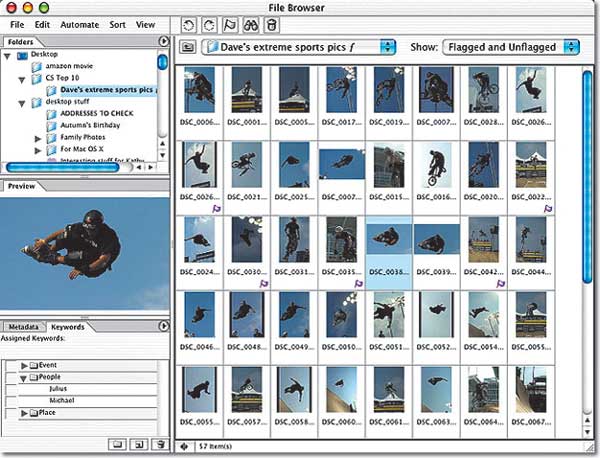This screenshot has height=458, width=600.
Task: Open the Edit menu
Action: click(42, 25)
